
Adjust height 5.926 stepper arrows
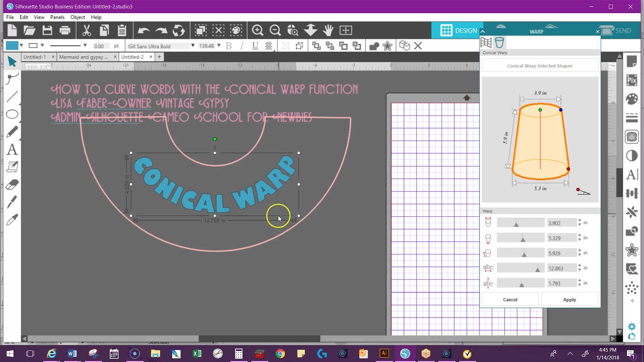[580, 253]
